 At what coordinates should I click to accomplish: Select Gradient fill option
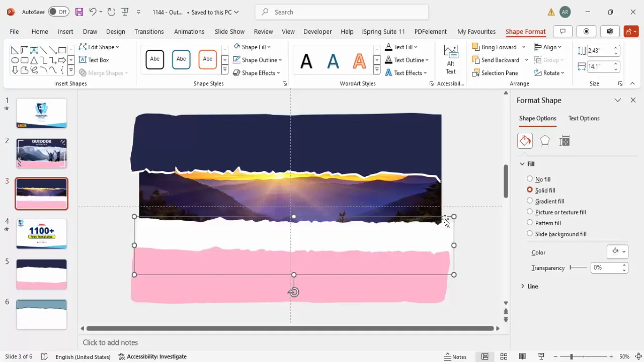[x=545, y=201]
